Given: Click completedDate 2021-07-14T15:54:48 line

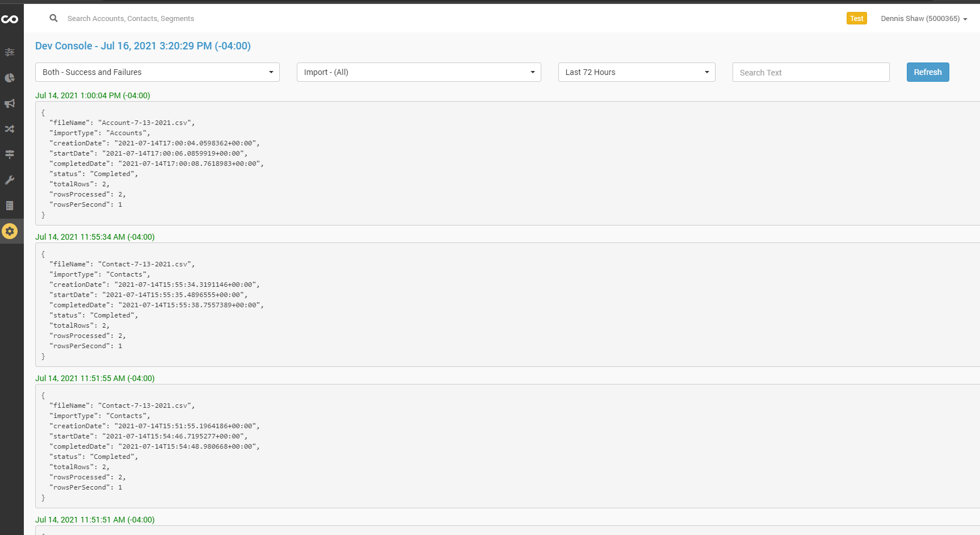Looking at the screenshot, I should 154,446.
